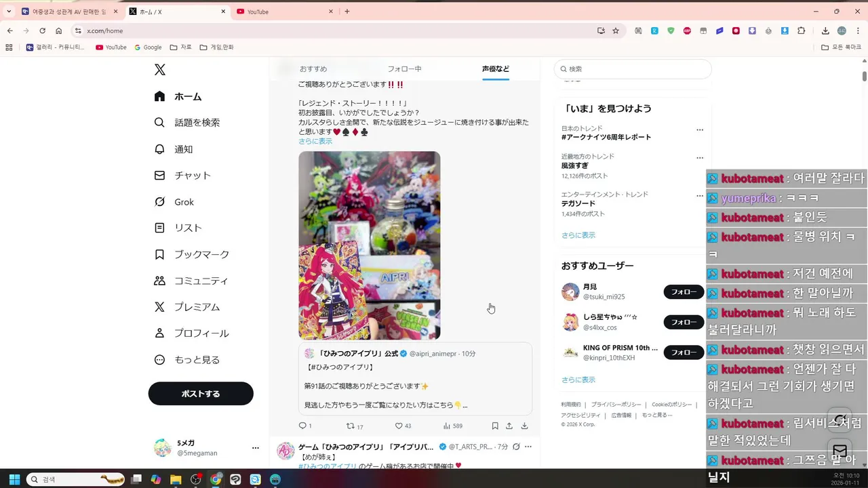Open options for デガソード trend
Screen dimensions: 868x488
click(700, 196)
